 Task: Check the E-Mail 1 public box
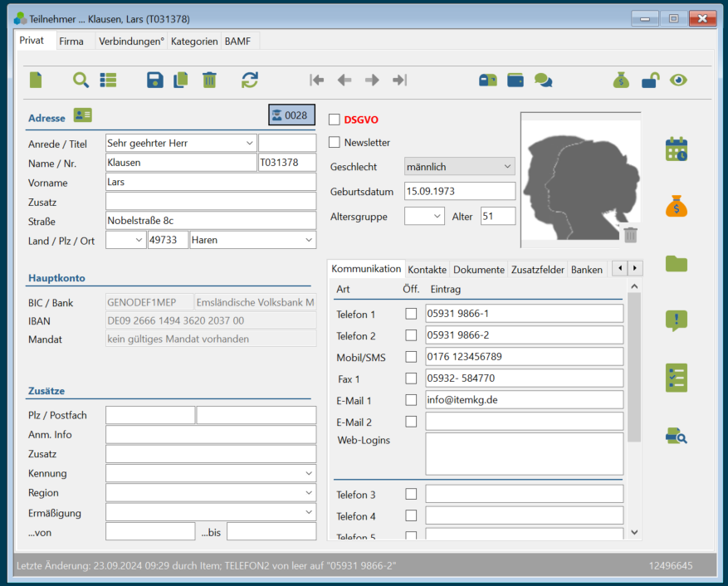click(411, 400)
